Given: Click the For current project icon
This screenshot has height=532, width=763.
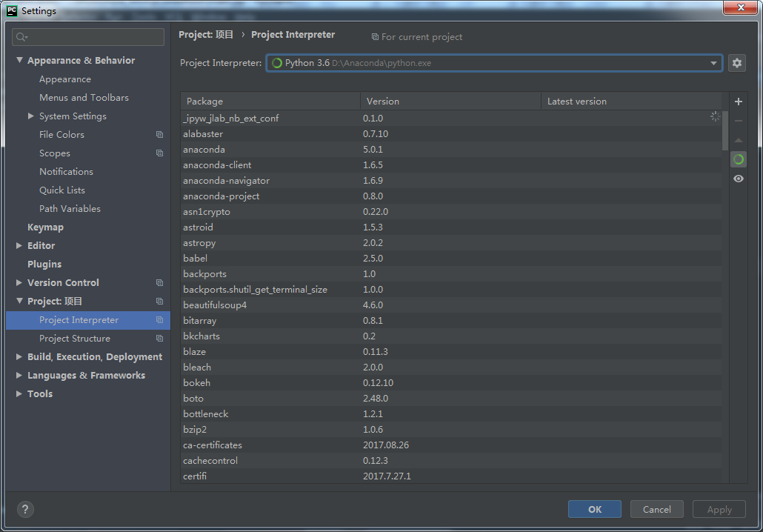Looking at the screenshot, I should [375, 37].
